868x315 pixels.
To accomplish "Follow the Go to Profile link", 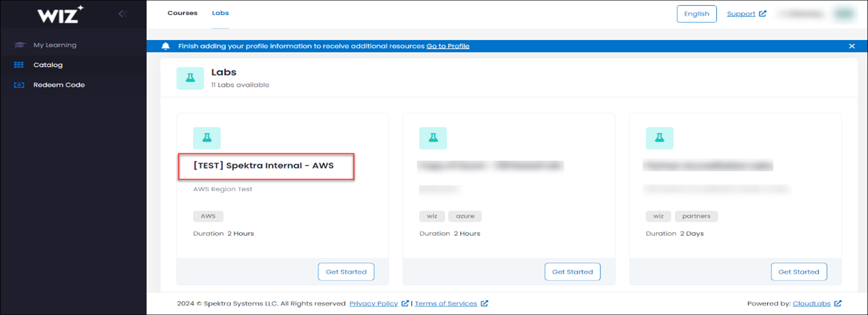I will click(448, 46).
